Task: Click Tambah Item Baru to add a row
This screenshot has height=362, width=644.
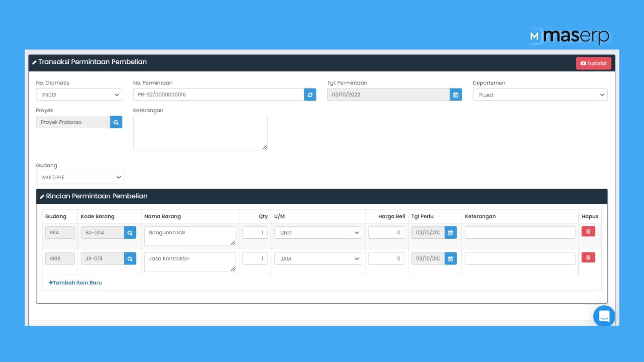Action: (75, 283)
